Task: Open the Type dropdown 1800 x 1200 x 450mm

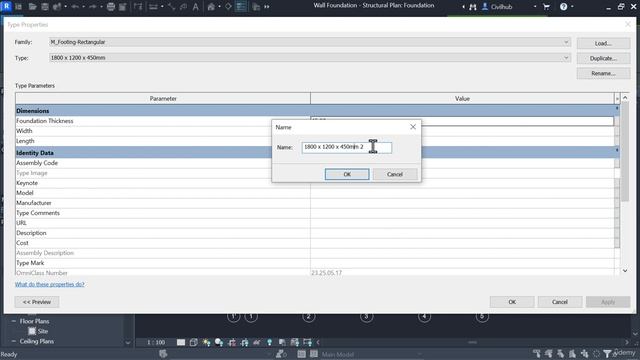Action: pos(309,58)
